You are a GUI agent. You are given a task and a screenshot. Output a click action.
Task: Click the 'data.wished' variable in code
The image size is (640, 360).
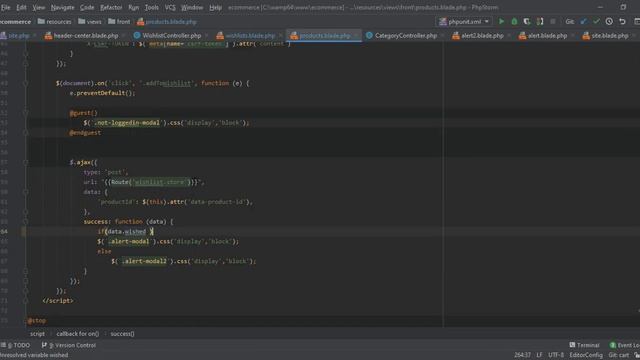click(x=127, y=231)
